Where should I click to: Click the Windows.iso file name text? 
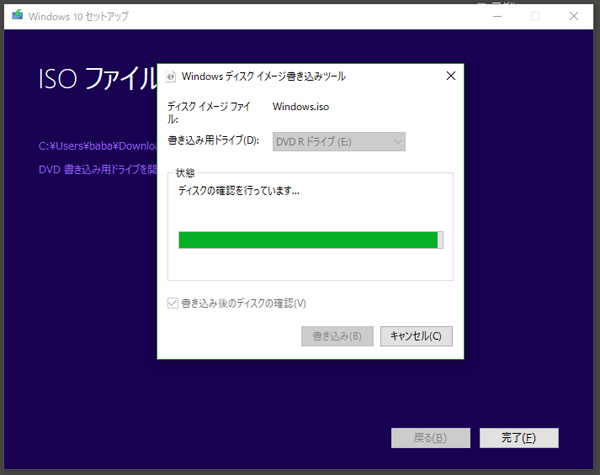coord(301,107)
